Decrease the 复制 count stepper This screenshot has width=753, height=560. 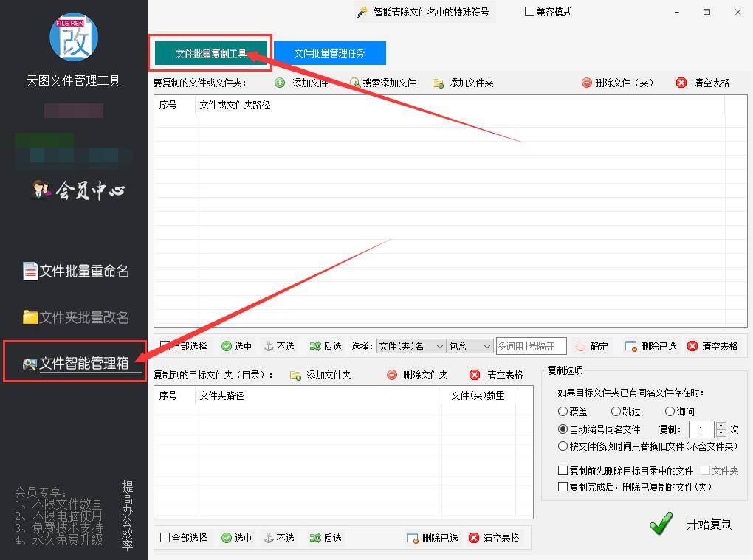(x=721, y=433)
